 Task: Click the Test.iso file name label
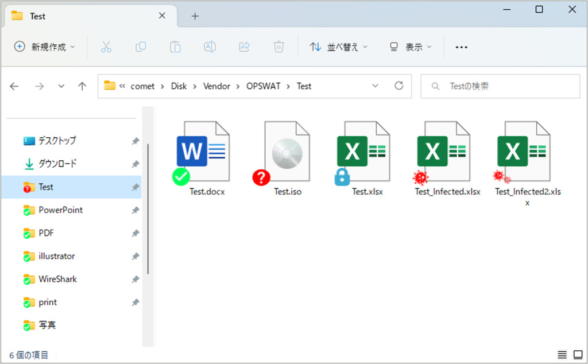click(288, 192)
